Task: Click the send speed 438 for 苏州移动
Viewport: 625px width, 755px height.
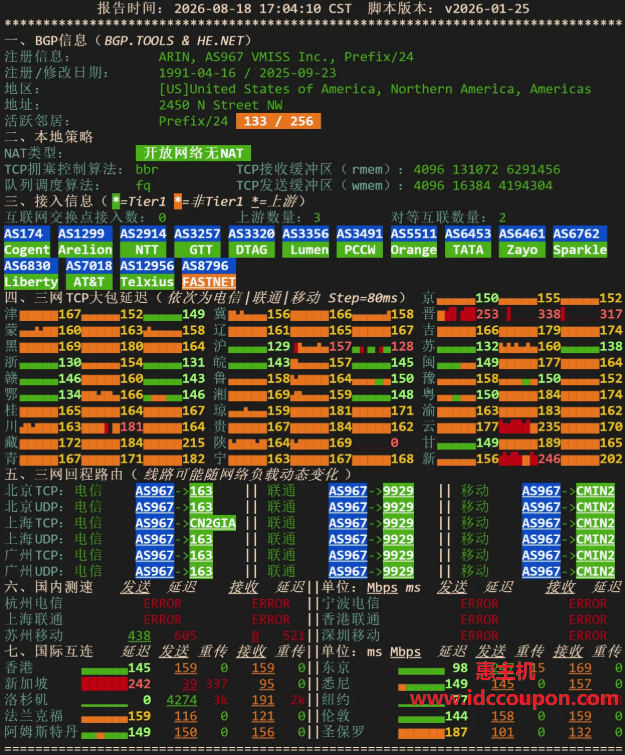Action: click(139, 636)
